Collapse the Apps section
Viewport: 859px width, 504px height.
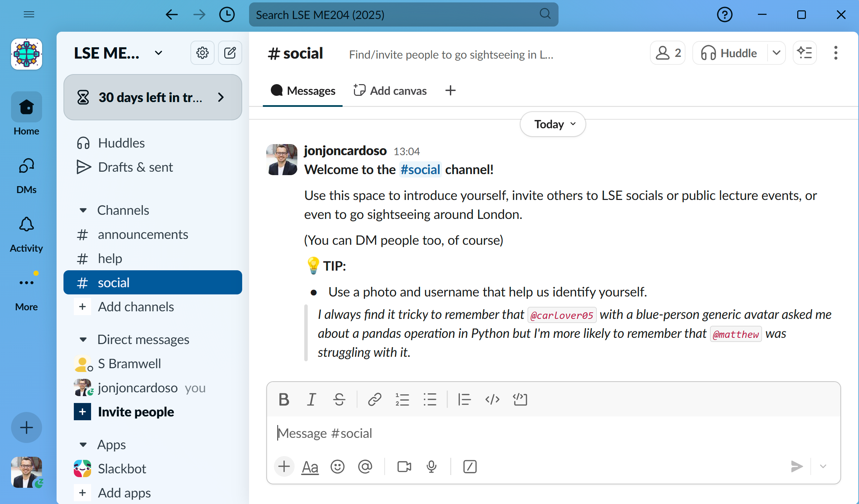click(83, 445)
